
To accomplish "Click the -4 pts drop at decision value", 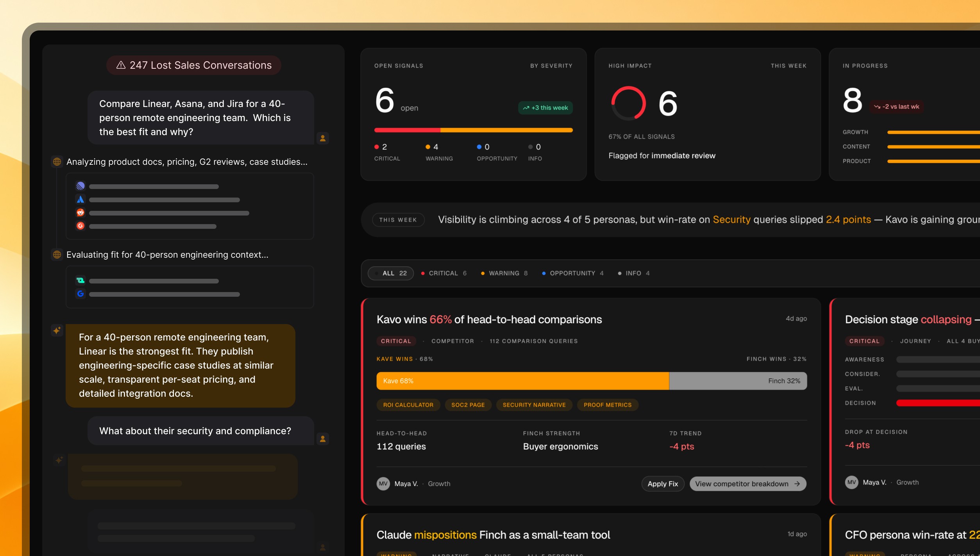I will click(x=857, y=445).
